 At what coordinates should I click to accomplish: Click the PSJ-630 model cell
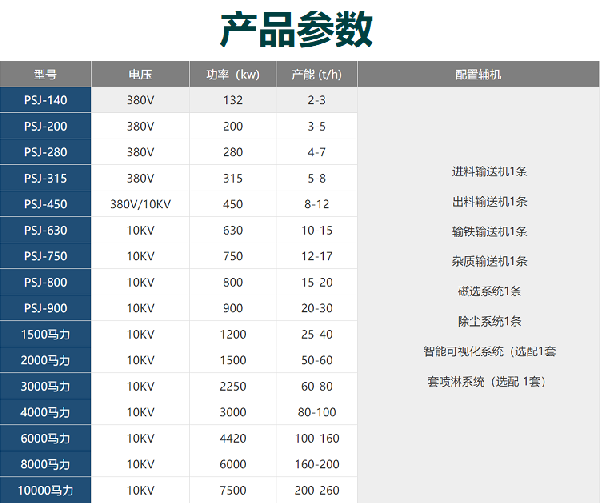point(46,230)
